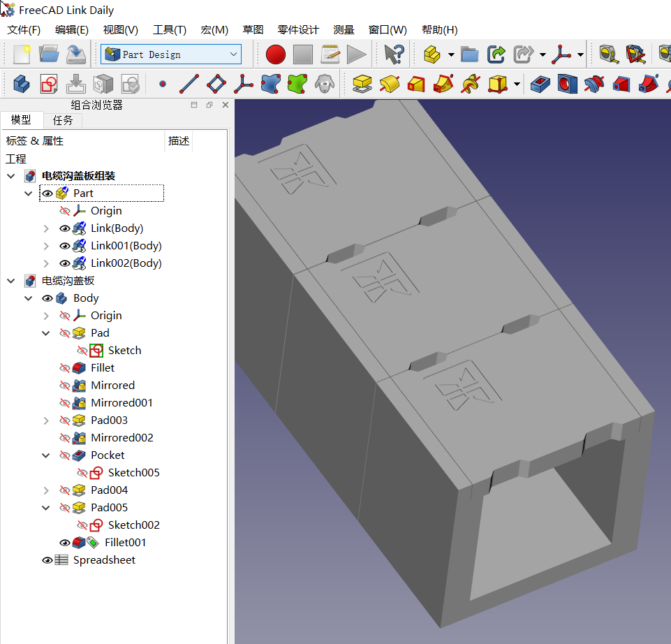Click the Pocket tool icon
The height and width of the screenshot is (644, 671).
click(x=540, y=85)
